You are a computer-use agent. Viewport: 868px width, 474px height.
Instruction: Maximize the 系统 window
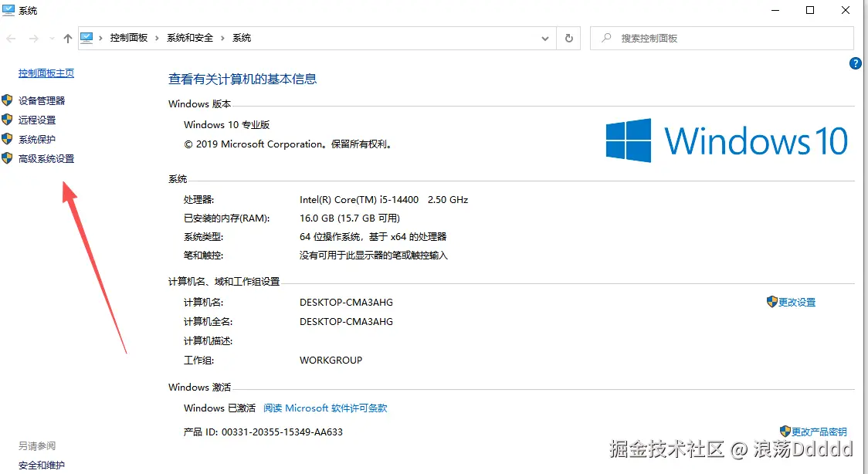(810, 10)
